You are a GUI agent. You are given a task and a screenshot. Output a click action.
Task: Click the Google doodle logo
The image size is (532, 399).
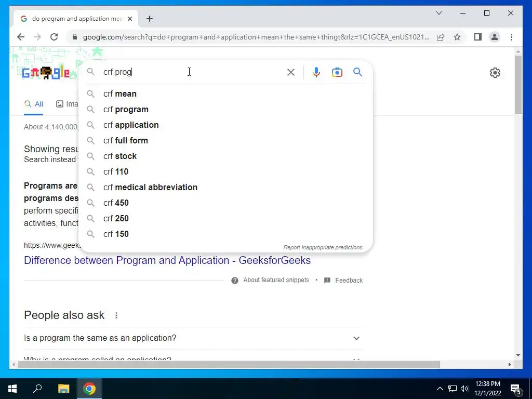[x=46, y=73]
